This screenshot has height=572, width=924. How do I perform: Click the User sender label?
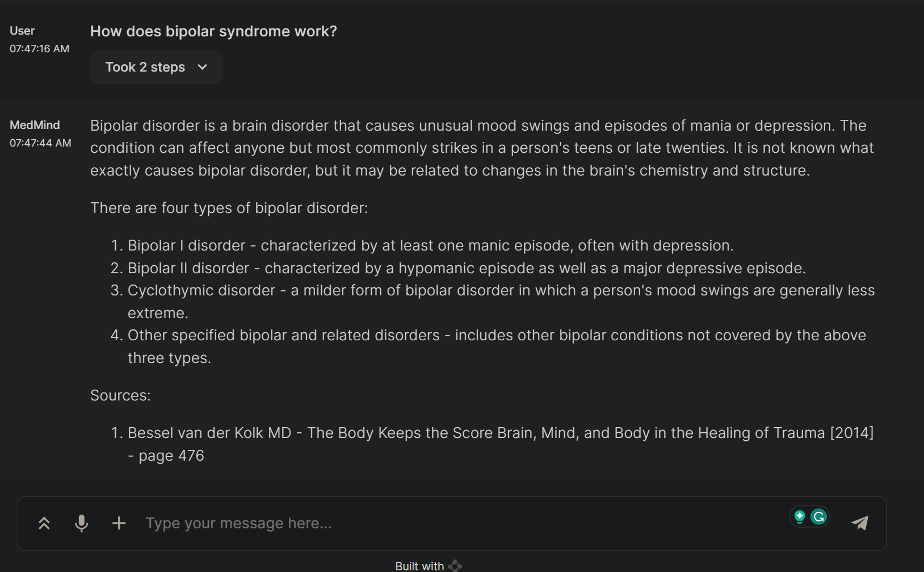click(22, 31)
